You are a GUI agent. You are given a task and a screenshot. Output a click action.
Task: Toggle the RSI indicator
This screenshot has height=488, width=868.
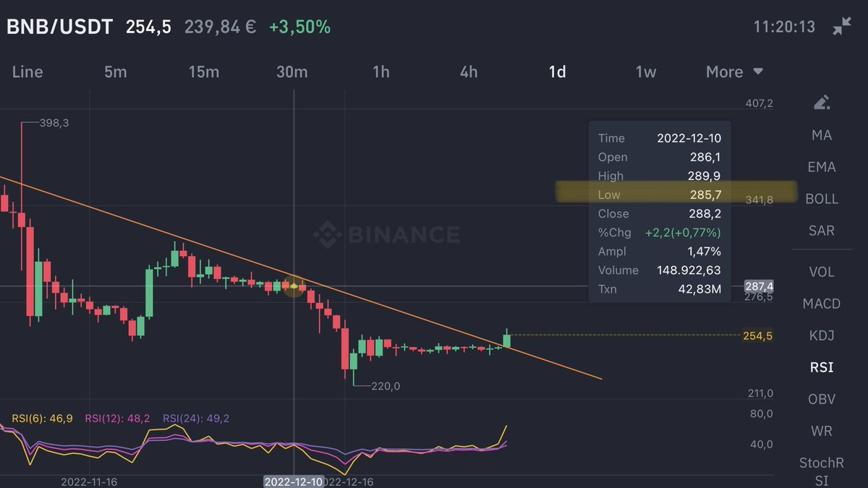tap(822, 367)
